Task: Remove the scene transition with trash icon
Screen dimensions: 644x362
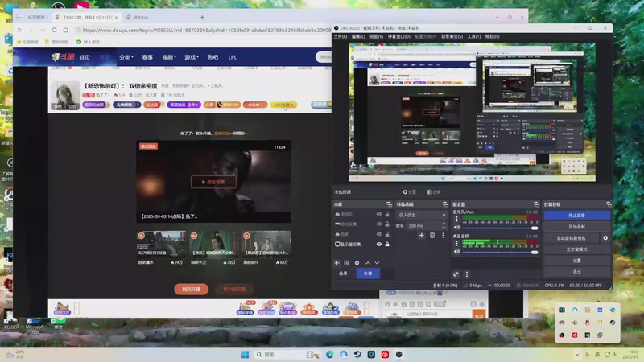Action: 432,235
